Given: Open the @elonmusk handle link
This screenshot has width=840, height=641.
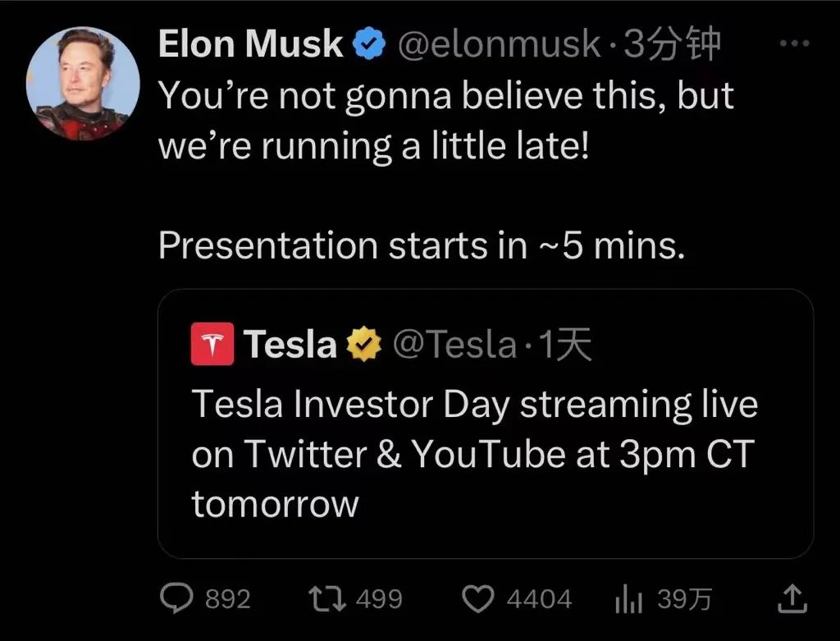Looking at the screenshot, I should click(499, 46).
